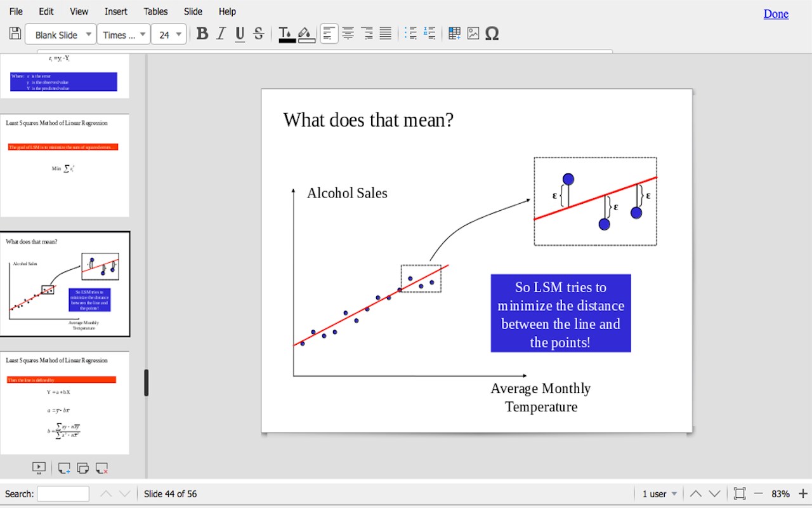Center align the text
This screenshot has width=812, height=508.
(x=348, y=34)
